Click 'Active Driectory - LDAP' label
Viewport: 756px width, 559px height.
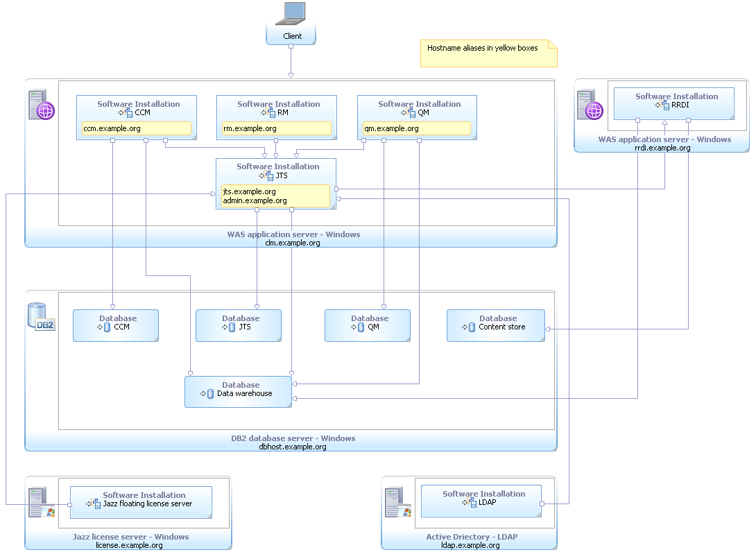pos(472,537)
